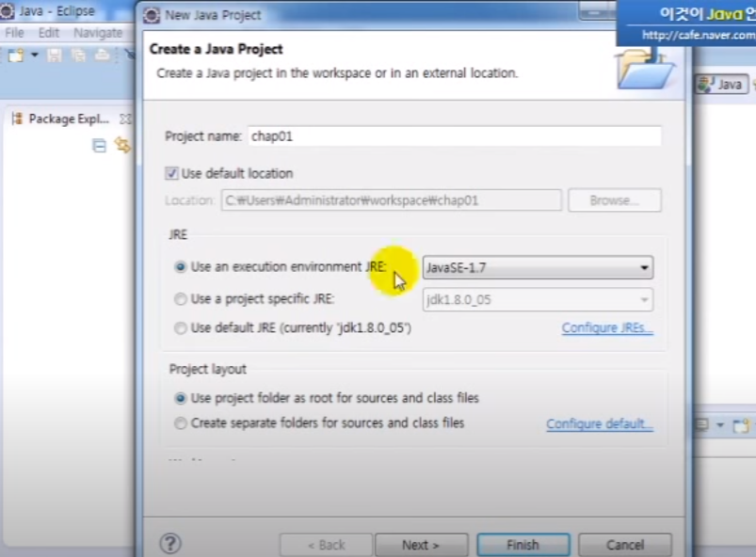
Task: Open the JavaSE-1.7 execution environment dropdown
Action: [x=539, y=268]
